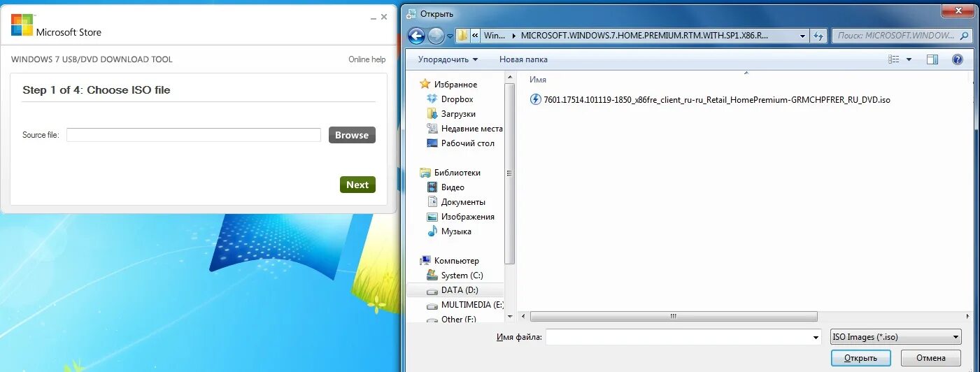The image size is (980, 372).
Task: Open Загрузки folder in favorites
Action: (458, 113)
